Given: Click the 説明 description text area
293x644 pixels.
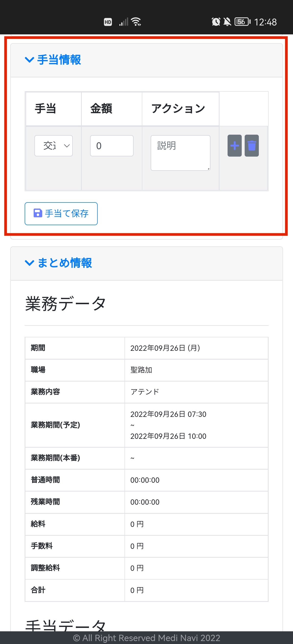Looking at the screenshot, I should click(x=180, y=153).
